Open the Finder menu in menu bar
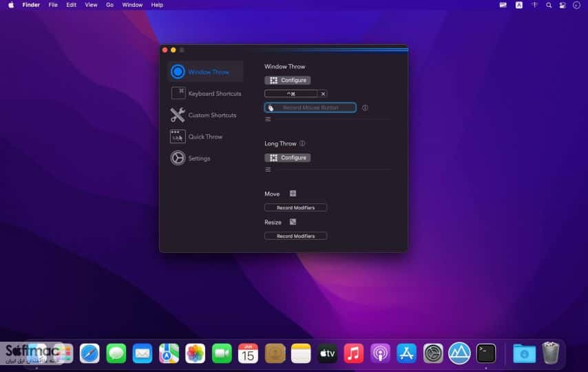The height and width of the screenshot is (372, 588). click(31, 5)
